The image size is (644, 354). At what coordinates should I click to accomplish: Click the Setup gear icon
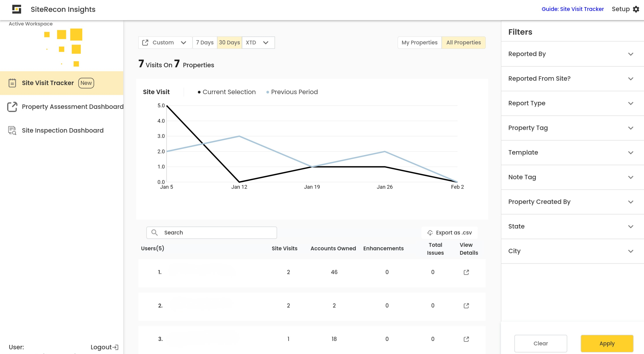(636, 9)
